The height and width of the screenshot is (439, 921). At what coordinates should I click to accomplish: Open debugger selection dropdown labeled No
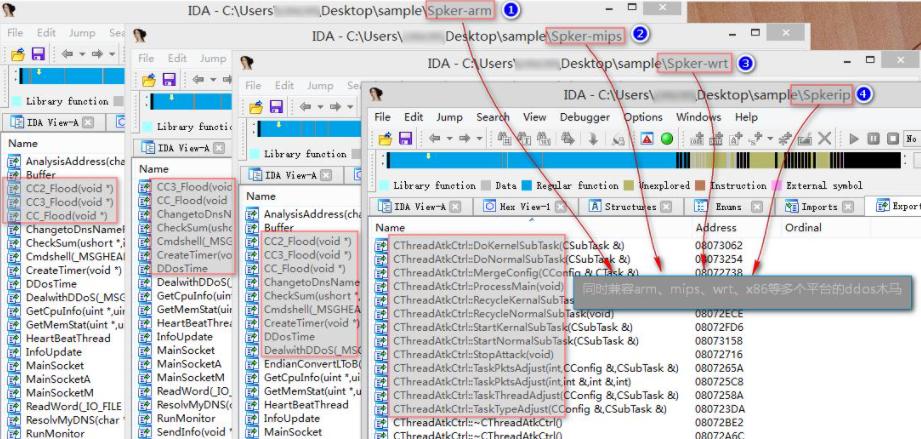pos(912,139)
